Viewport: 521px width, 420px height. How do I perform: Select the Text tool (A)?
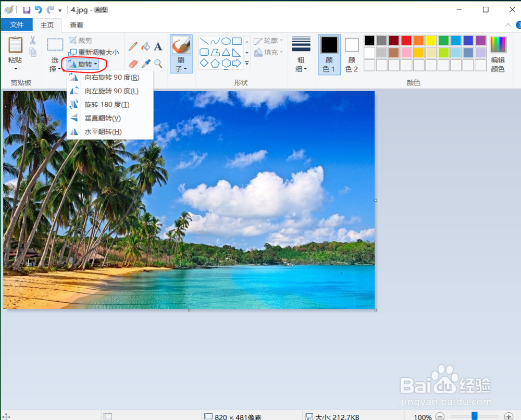pos(158,46)
